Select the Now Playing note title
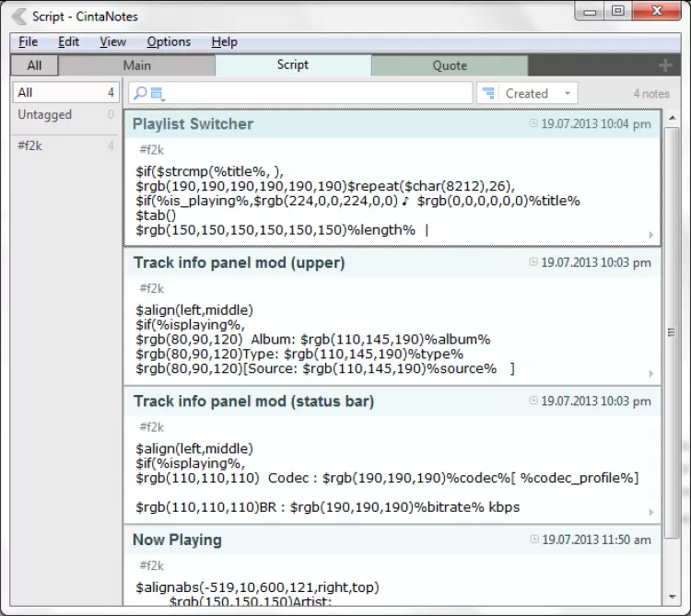 coord(177,540)
